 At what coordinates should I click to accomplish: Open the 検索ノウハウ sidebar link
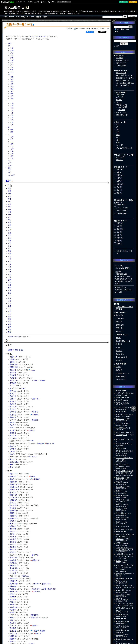click(121, 63)
